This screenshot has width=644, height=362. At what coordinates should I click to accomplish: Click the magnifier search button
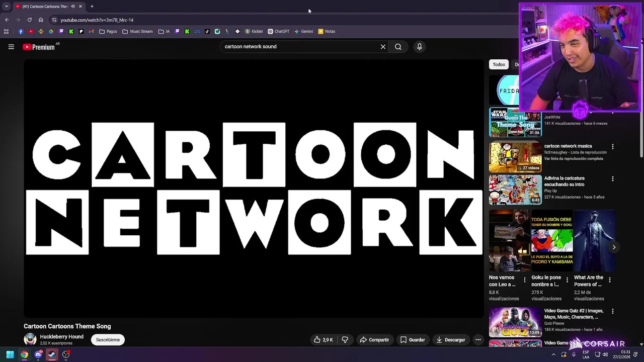tap(398, 47)
